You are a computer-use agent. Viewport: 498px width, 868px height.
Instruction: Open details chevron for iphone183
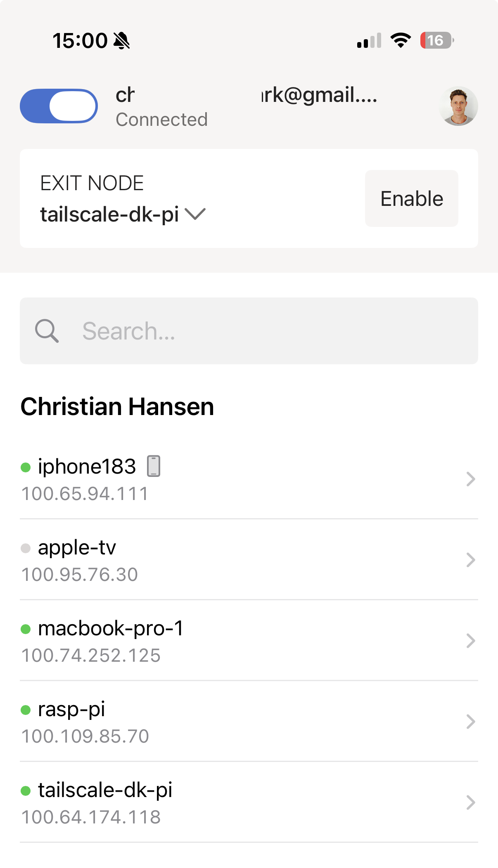coord(470,479)
